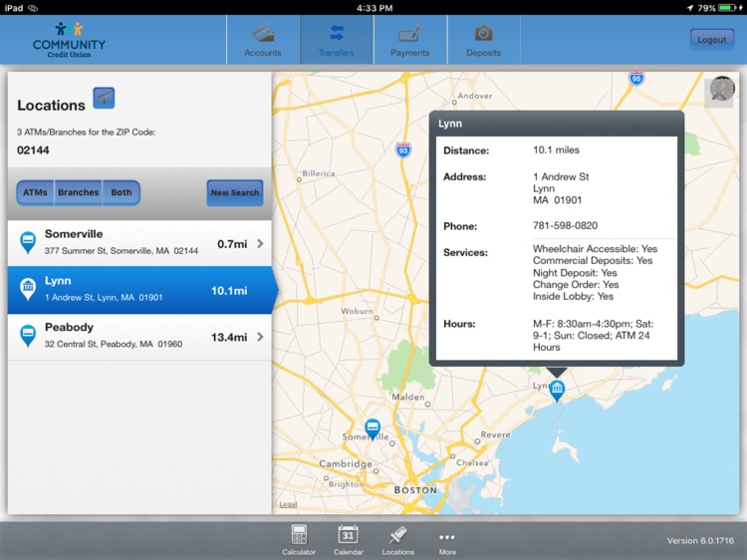Tap the 4:33 PM clock in status bar
The width and height of the screenshot is (747, 560).
tap(374, 8)
